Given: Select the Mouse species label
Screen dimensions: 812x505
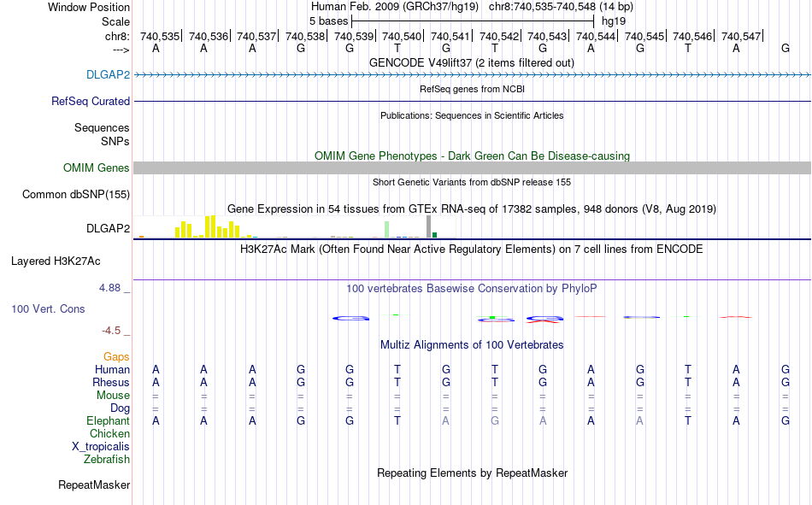Looking at the screenshot, I should tap(113, 395).
